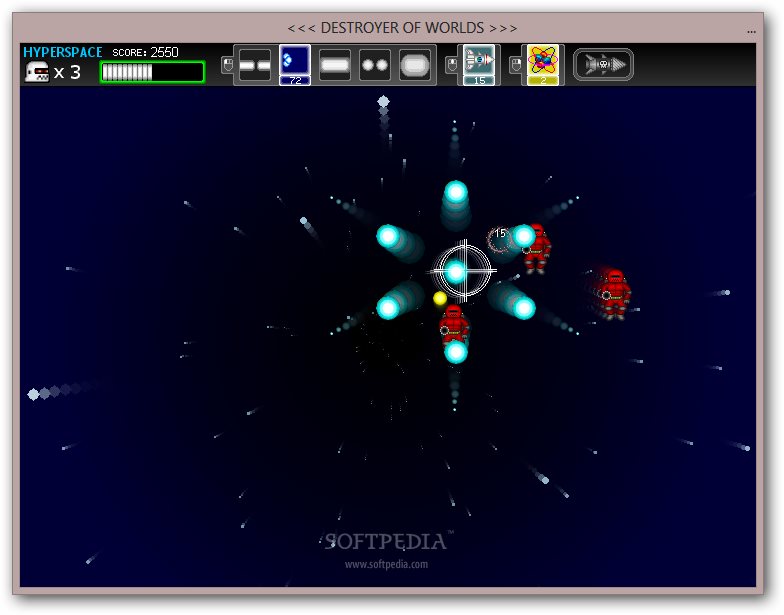Click the score value 2550
The image size is (784, 615).
[164, 52]
